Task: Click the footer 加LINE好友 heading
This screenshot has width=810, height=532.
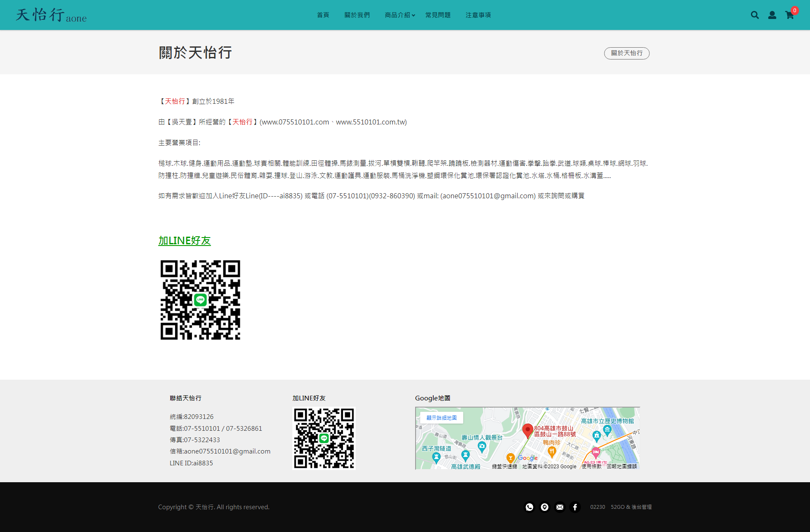Action: (x=309, y=398)
